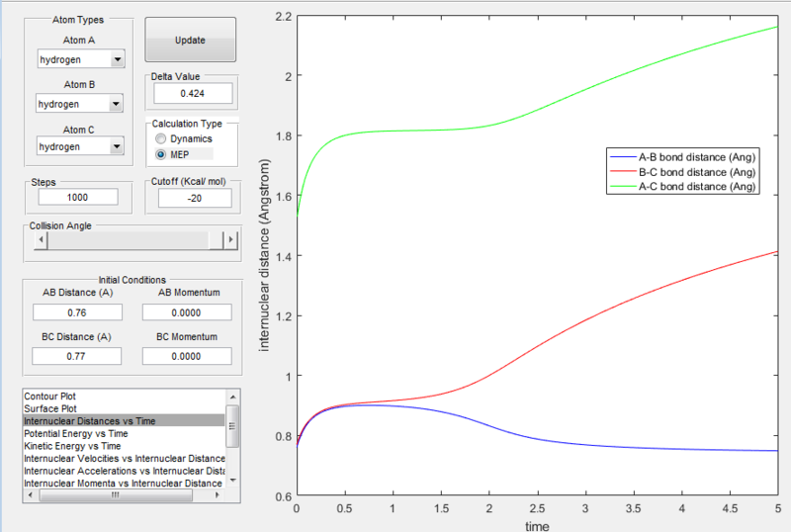The image size is (791, 532).
Task: Click the A-C bond distance legend entry
Action: pyautogui.click(x=682, y=186)
